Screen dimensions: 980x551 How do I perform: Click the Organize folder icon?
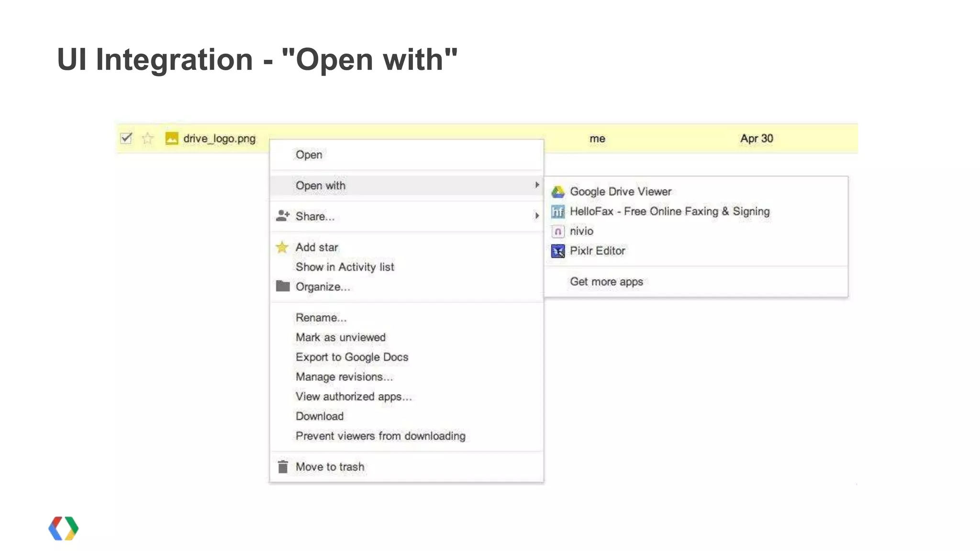(x=283, y=286)
